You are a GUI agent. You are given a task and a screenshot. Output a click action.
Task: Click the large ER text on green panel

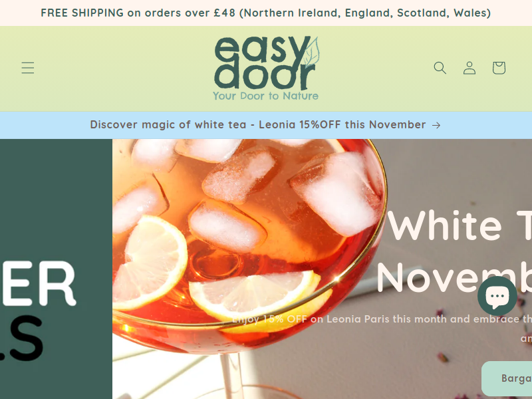[x=38, y=283]
